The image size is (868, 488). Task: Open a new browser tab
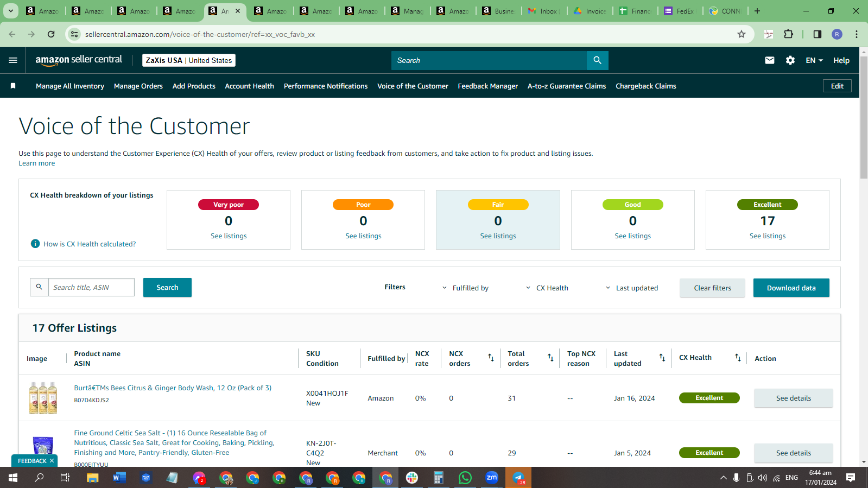[x=757, y=11]
